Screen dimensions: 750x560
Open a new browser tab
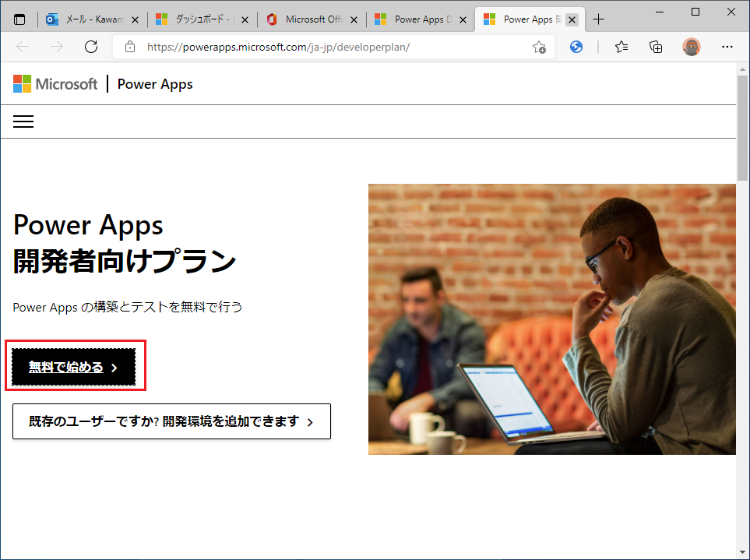(598, 19)
